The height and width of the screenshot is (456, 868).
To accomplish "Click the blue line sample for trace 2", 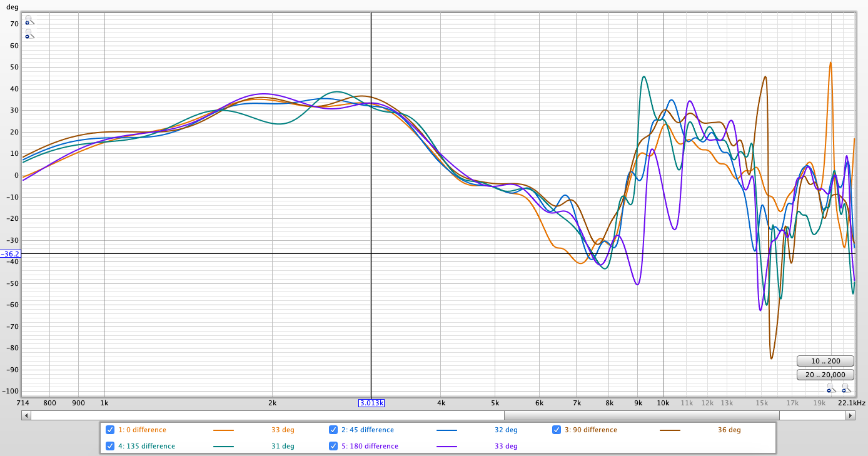I will tap(447, 430).
